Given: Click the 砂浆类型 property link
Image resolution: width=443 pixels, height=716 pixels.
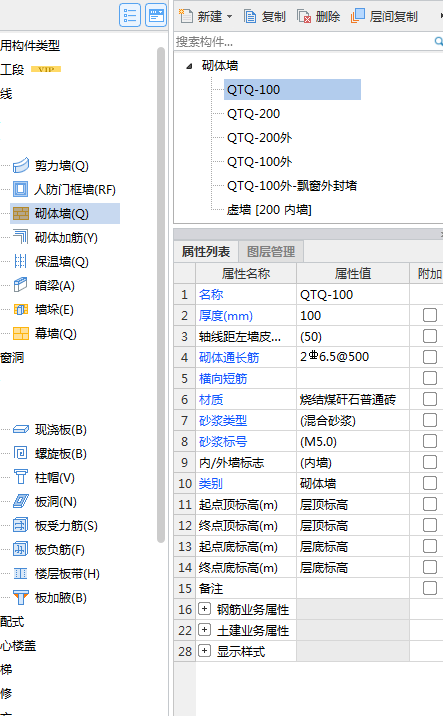Looking at the screenshot, I should [x=223, y=421].
